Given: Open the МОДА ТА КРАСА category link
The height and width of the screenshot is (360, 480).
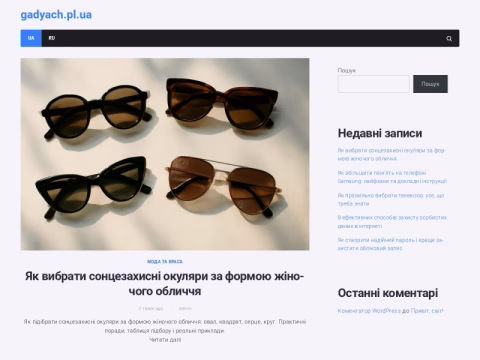Looking at the screenshot, I should coord(165,262).
